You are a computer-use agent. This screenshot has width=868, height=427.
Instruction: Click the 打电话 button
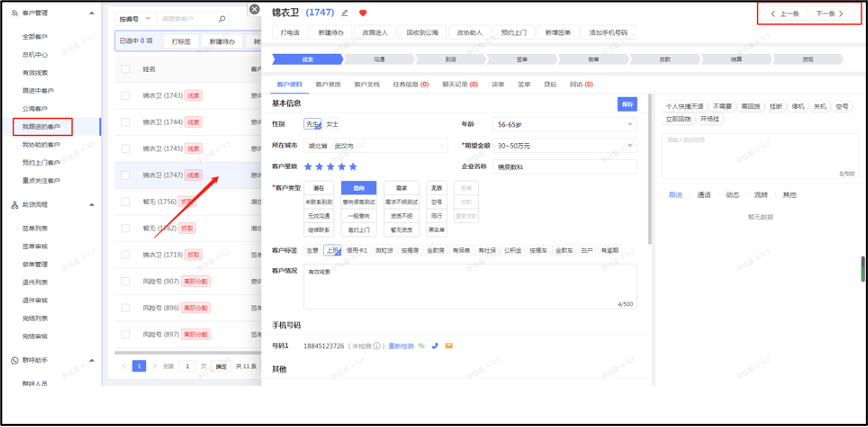[x=290, y=32]
